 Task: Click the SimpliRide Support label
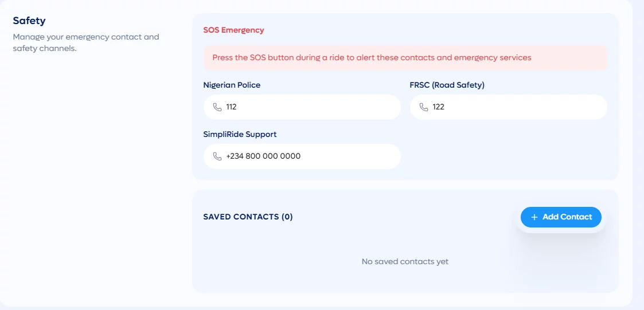tap(240, 134)
